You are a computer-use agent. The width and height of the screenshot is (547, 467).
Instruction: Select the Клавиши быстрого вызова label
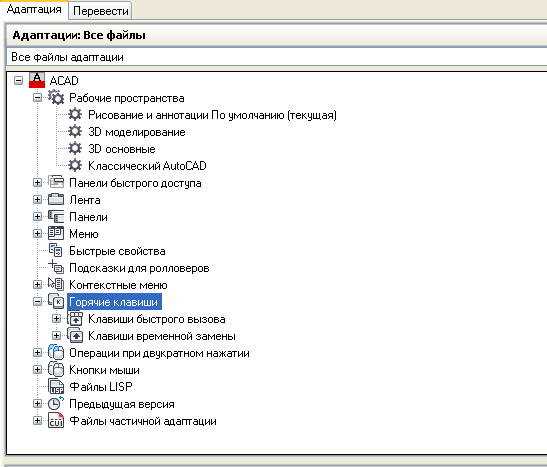(x=157, y=319)
